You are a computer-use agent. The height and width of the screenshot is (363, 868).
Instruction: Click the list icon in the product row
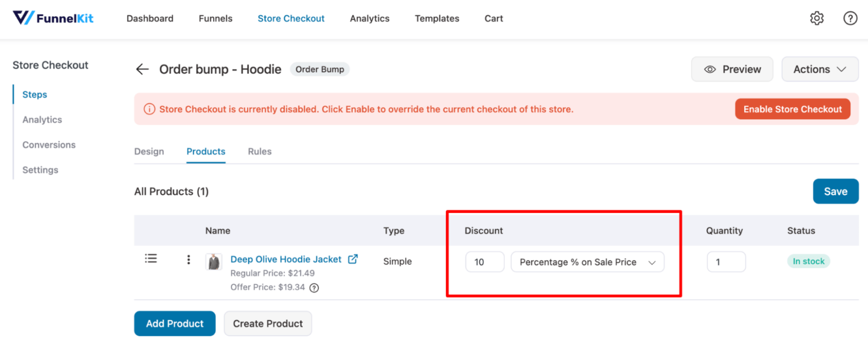click(151, 258)
